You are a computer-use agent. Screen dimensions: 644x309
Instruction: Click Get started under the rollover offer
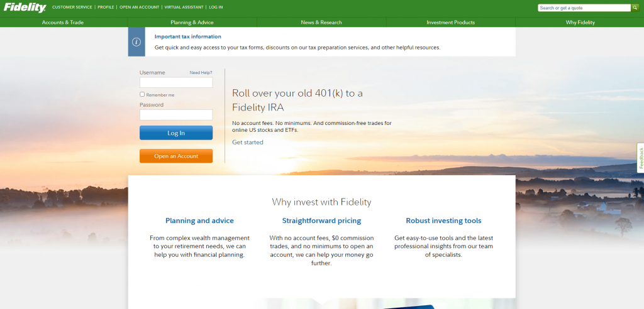[x=248, y=143]
